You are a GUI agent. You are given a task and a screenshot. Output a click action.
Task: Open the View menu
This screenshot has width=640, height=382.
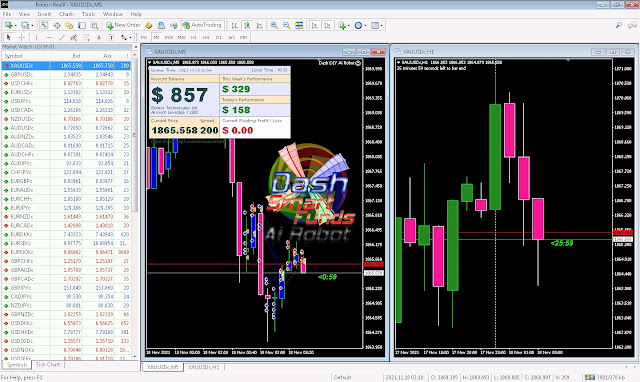point(24,14)
